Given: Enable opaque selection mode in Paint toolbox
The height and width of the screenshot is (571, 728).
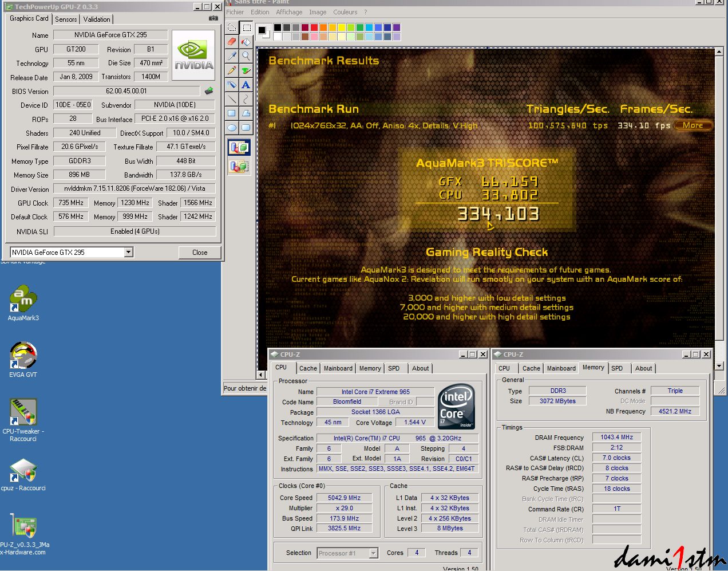Looking at the screenshot, I should coord(239,148).
